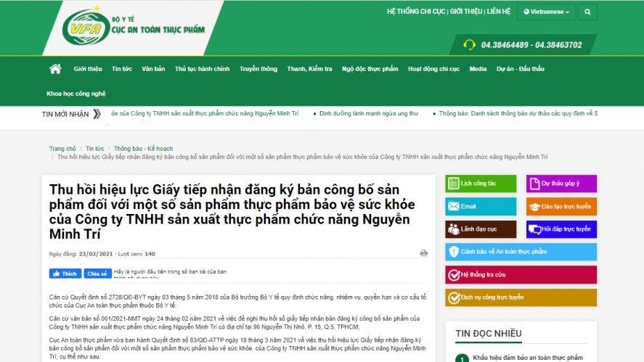644x362 pixels.
Task: Go to the home page via house icon
Action: point(55,69)
